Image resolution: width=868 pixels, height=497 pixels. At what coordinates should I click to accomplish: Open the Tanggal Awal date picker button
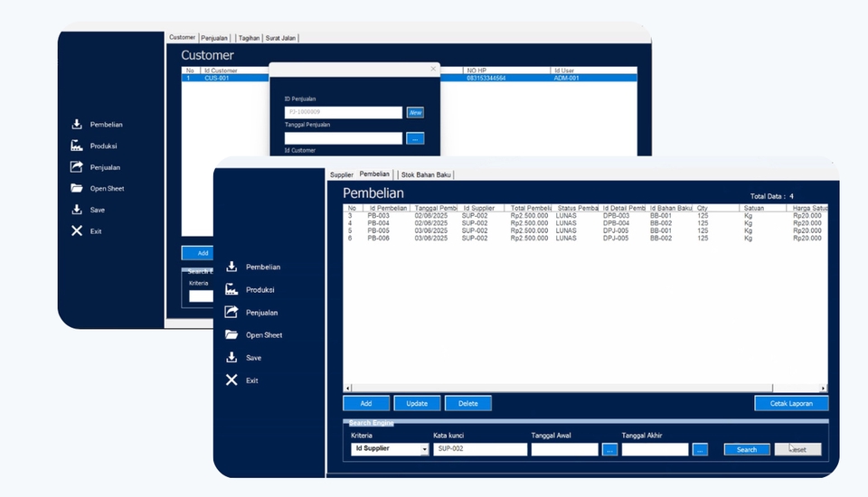pyautogui.click(x=609, y=449)
